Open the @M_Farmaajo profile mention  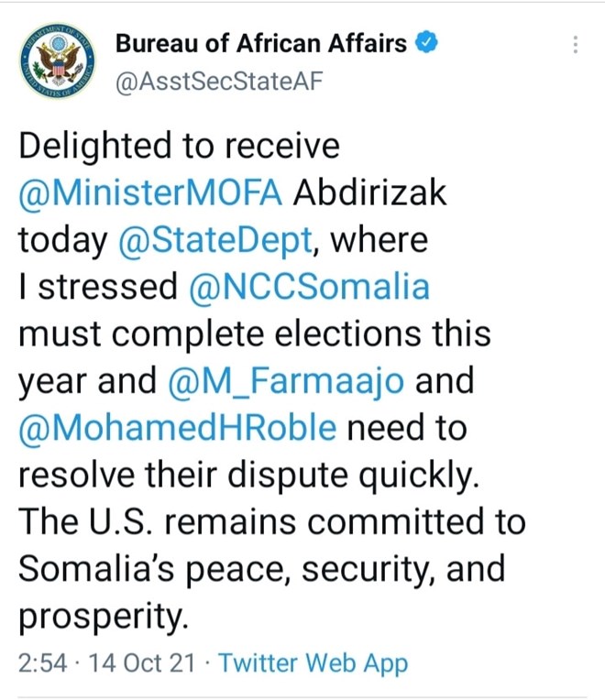(x=286, y=381)
